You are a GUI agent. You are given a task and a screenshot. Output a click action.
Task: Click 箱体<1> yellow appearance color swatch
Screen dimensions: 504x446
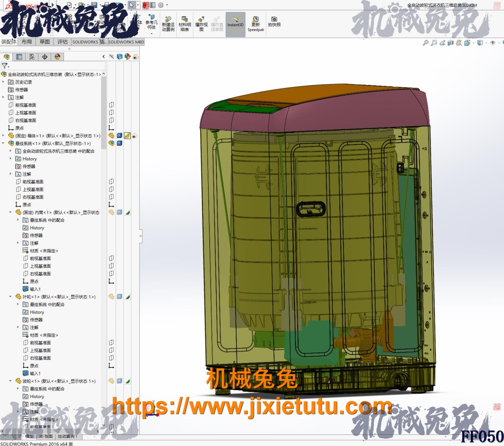point(127,136)
